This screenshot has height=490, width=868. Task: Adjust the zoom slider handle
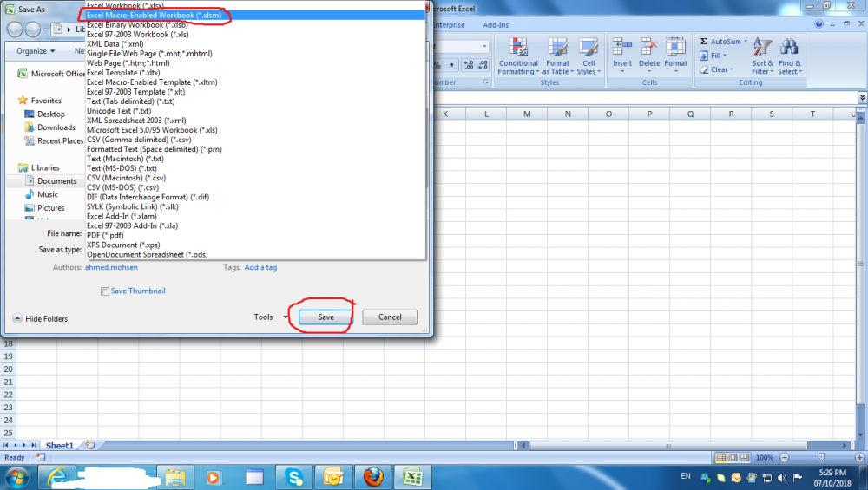point(821,457)
